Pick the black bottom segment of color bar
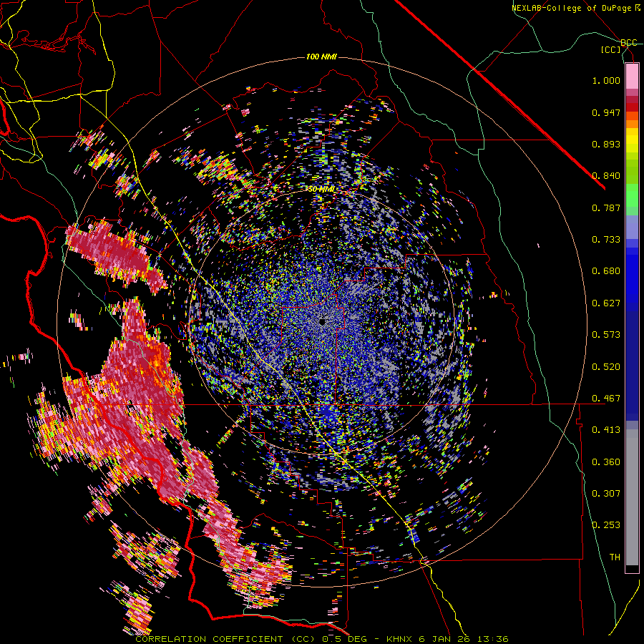This screenshot has width=644, height=644. click(632, 569)
